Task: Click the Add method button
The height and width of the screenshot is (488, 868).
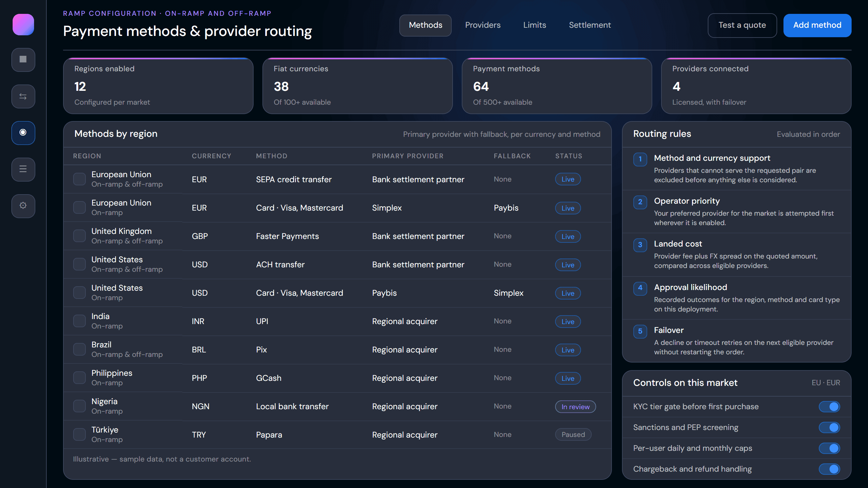Action: tap(817, 25)
